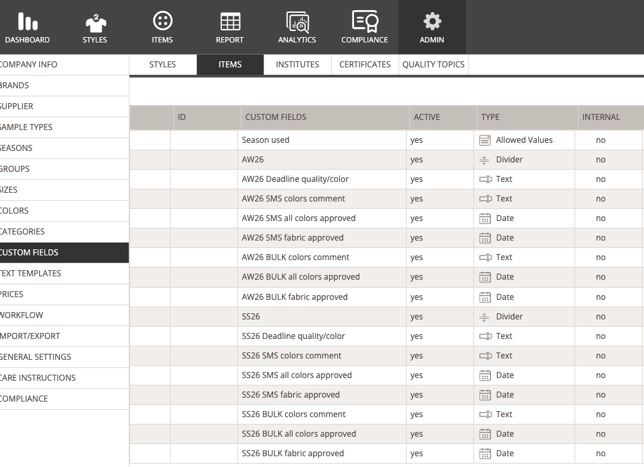
Task: Open the Admin gear icon
Action: (432, 21)
